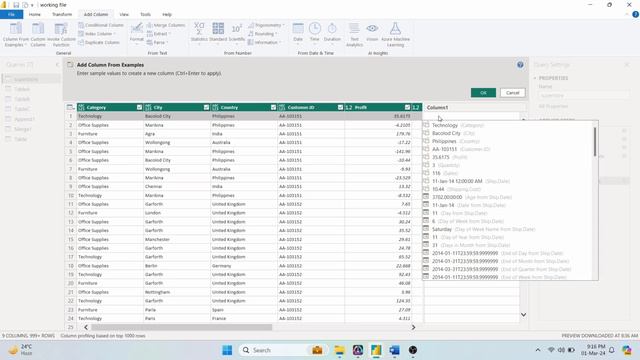640x360 pixels.
Task: Click the weather widget on taskbar
Action: tap(20, 350)
